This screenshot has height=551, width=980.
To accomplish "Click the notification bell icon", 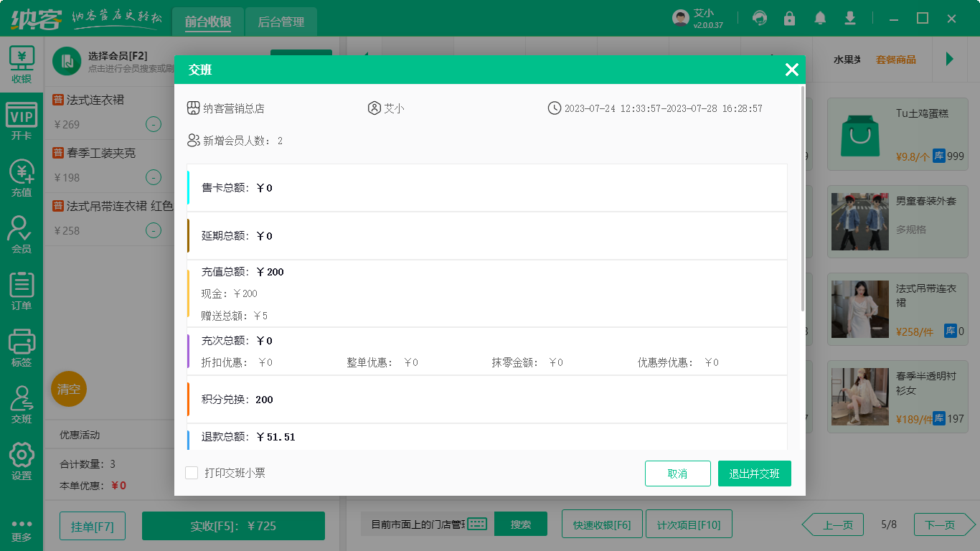I will (820, 17).
